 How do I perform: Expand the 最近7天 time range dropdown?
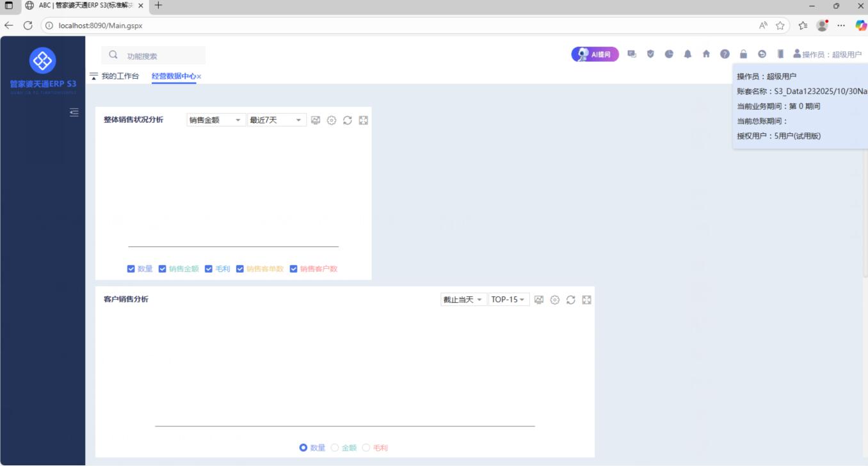pyautogui.click(x=277, y=120)
